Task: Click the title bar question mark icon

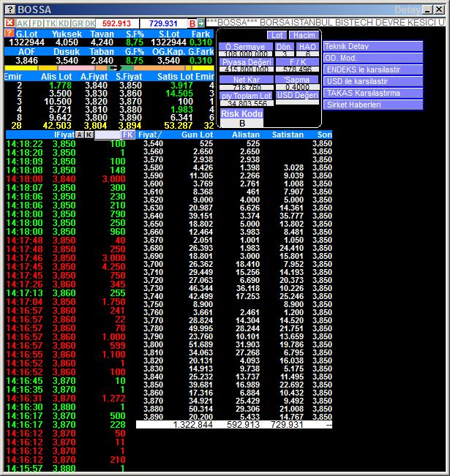Action: click(10, 10)
